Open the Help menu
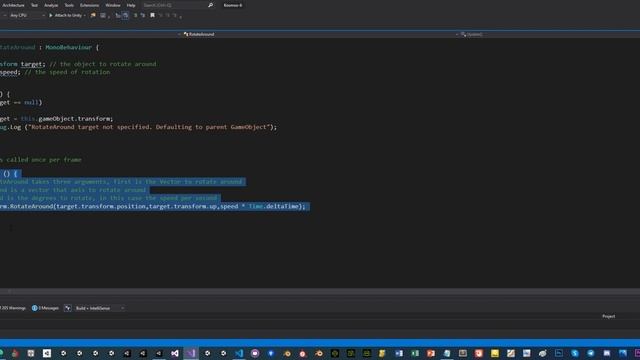The height and width of the screenshot is (360, 640). point(131,5)
